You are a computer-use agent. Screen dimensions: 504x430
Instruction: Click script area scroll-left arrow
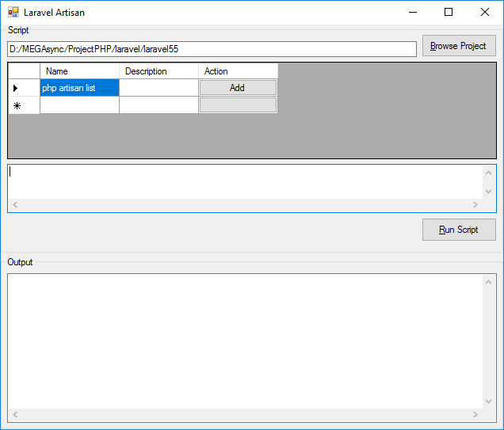15,204
